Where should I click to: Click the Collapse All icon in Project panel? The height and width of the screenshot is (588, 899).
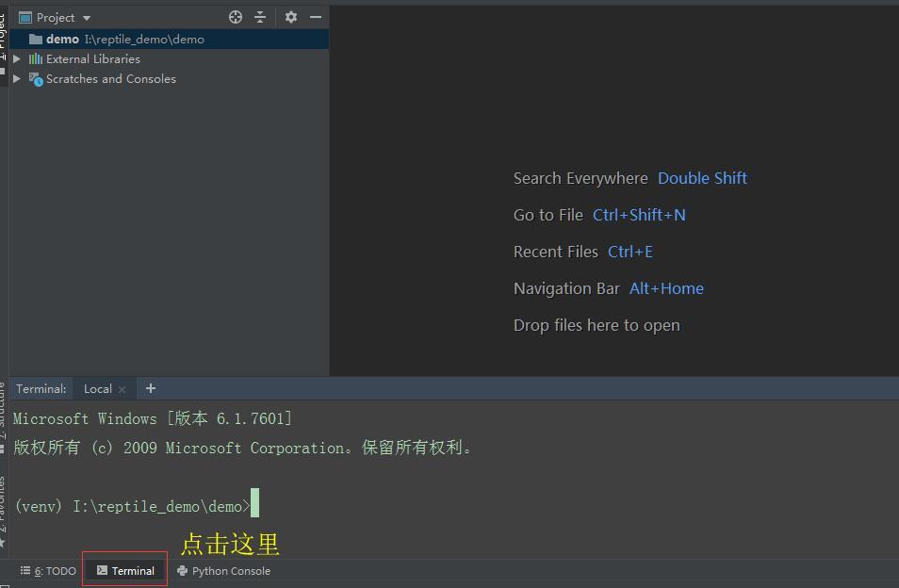click(x=260, y=17)
